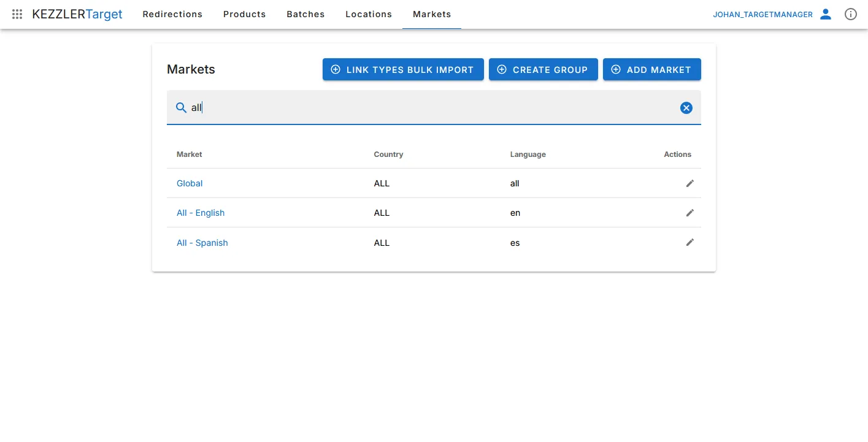Select the Markets tab
Screen dimensions: 868x442
click(x=432, y=14)
